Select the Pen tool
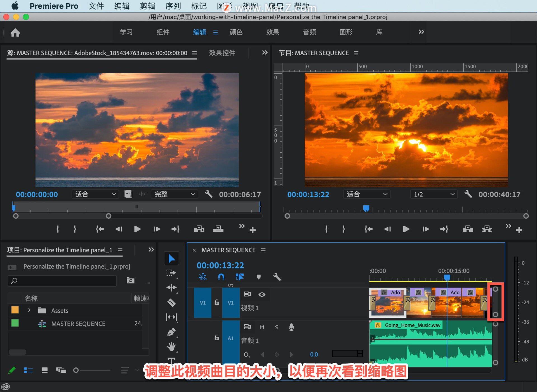The image size is (537, 392). (x=171, y=332)
